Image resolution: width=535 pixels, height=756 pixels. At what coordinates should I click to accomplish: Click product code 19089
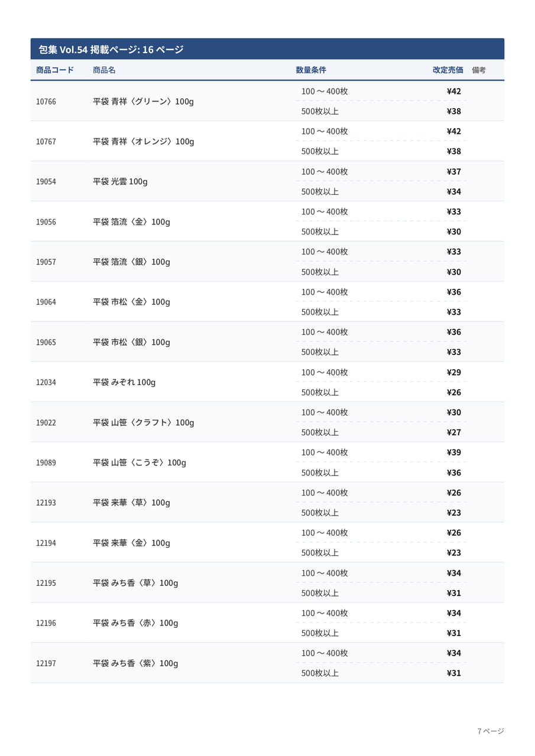tap(46, 463)
